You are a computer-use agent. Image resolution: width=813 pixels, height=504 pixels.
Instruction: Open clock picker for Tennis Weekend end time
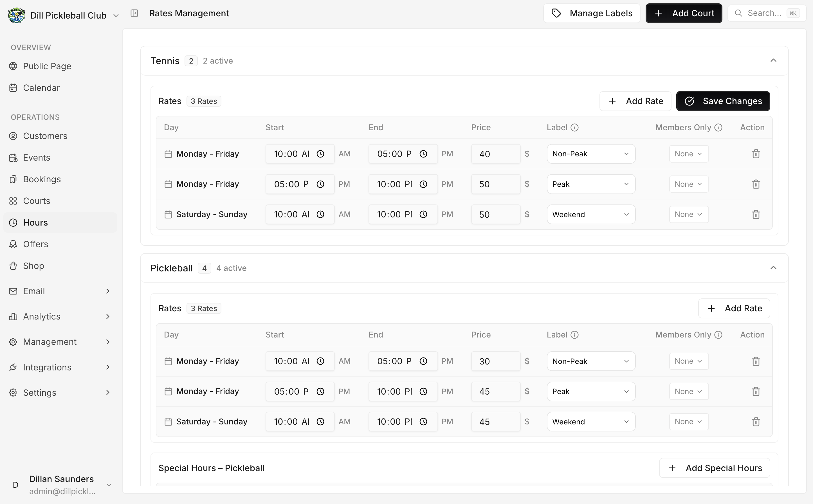coord(423,214)
